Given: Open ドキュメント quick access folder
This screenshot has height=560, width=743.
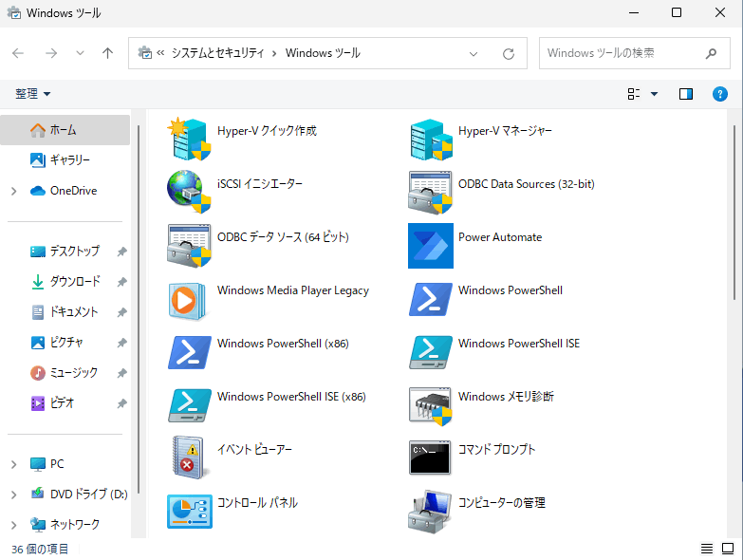Looking at the screenshot, I should click(x=65, y=312).
